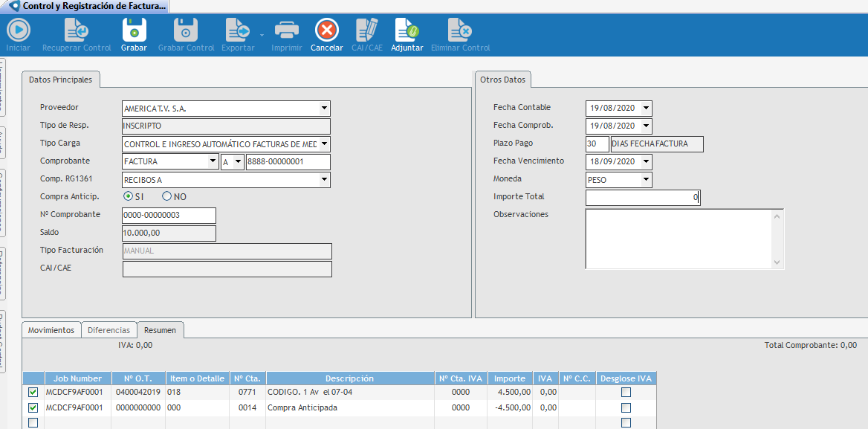Switch to the Diferencias tab

pyautogui.click(x=108, y=330)
